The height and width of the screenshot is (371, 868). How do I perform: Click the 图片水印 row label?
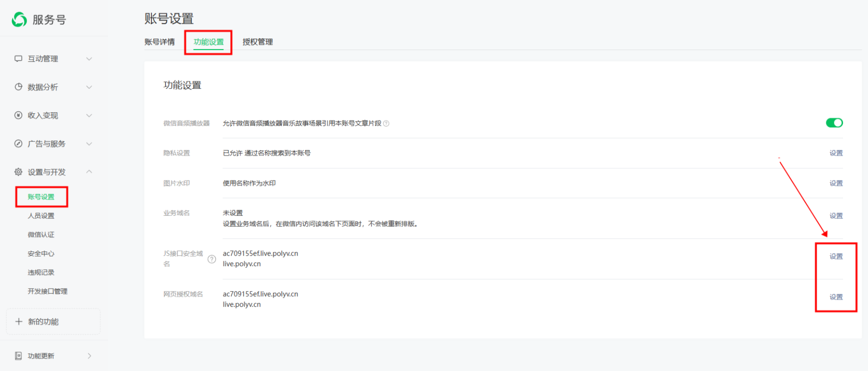point(177,183)
